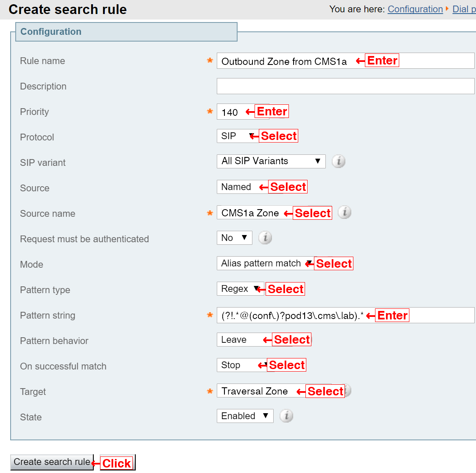Click info icon beside Source name

pos(344,212)
